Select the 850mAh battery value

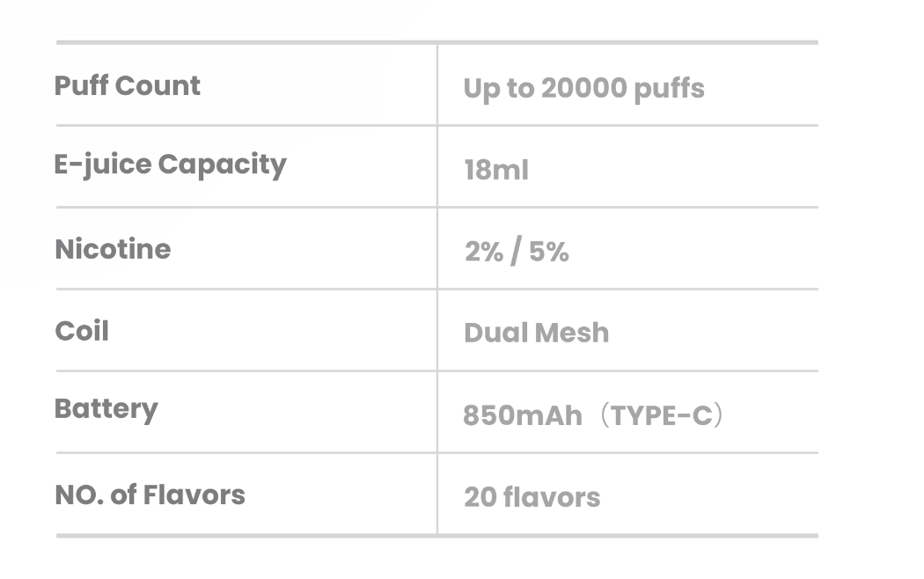(x=522, y=415)
